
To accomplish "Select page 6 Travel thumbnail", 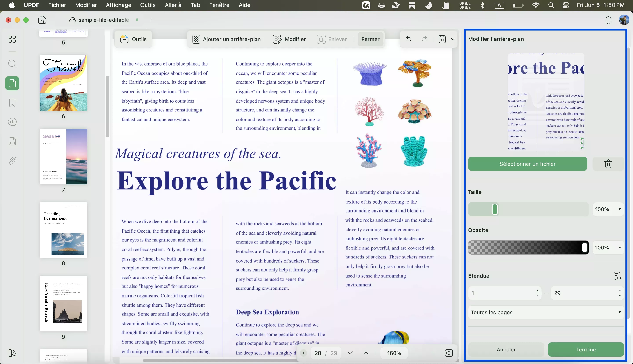I will 64,83.
